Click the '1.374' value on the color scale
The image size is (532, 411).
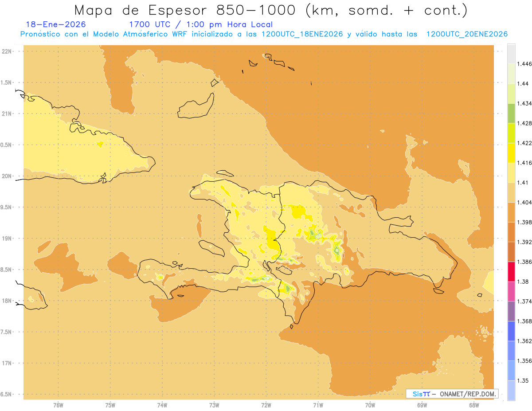pyautogui.click(x=524, y=301)
